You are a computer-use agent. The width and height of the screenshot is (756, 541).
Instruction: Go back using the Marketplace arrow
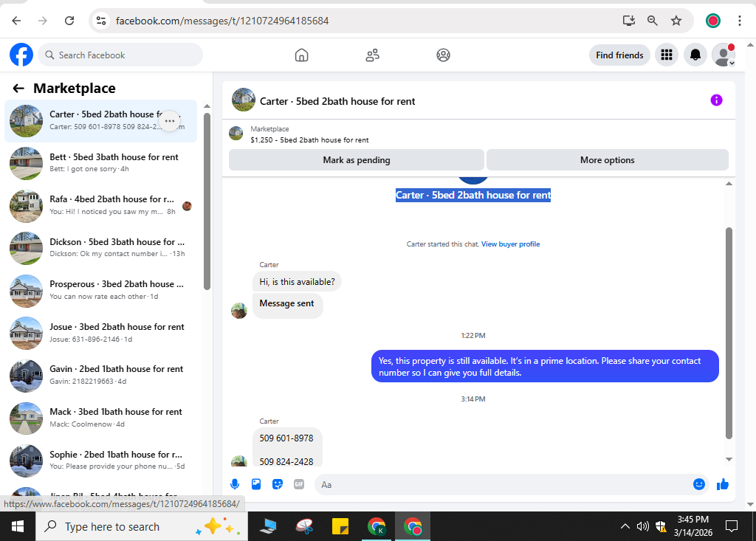pyautogui.click(x=18, y=89)
